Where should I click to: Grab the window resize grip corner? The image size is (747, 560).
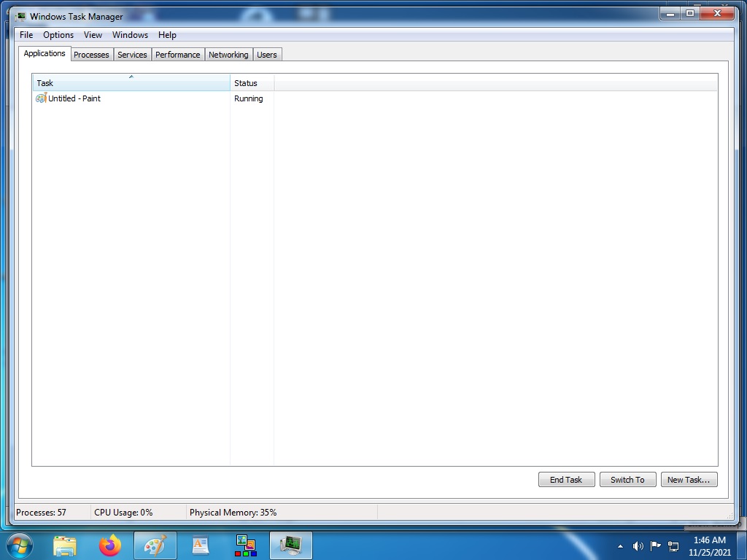[729, 516]
